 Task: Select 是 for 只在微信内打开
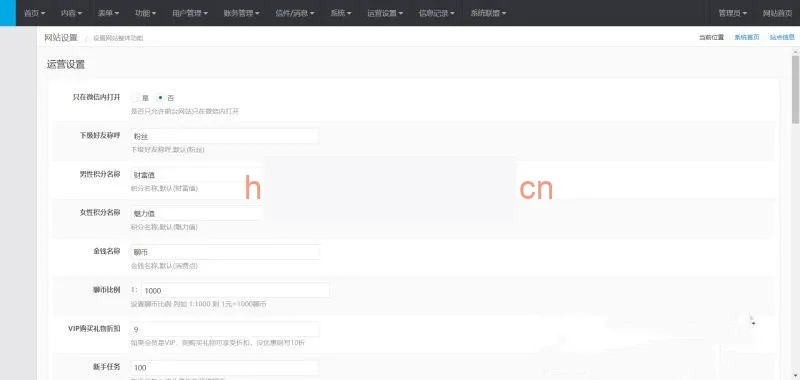point(136,97)
